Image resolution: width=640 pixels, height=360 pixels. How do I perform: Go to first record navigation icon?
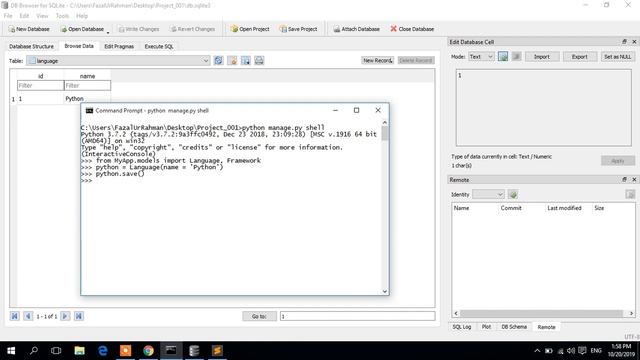[15, 316]
